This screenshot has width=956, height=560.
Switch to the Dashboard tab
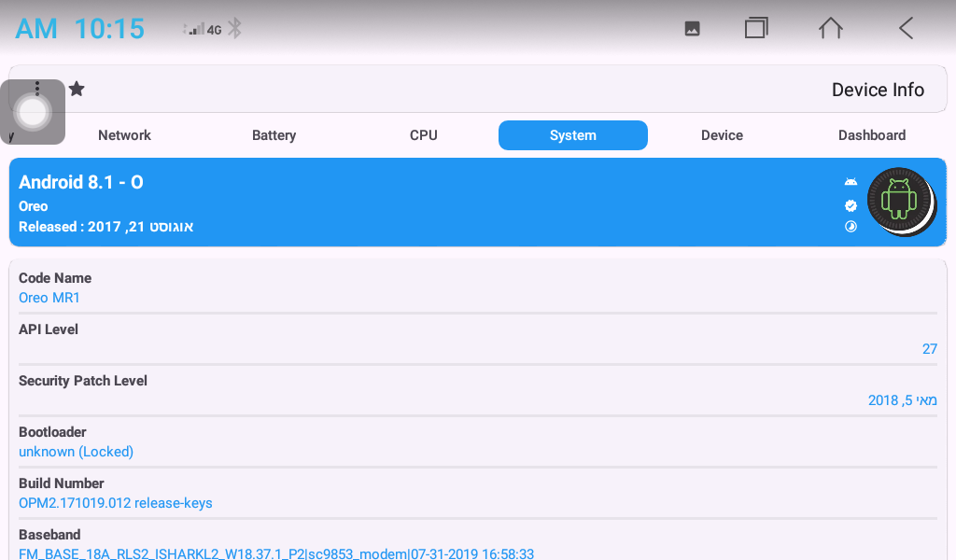(872, 135)
